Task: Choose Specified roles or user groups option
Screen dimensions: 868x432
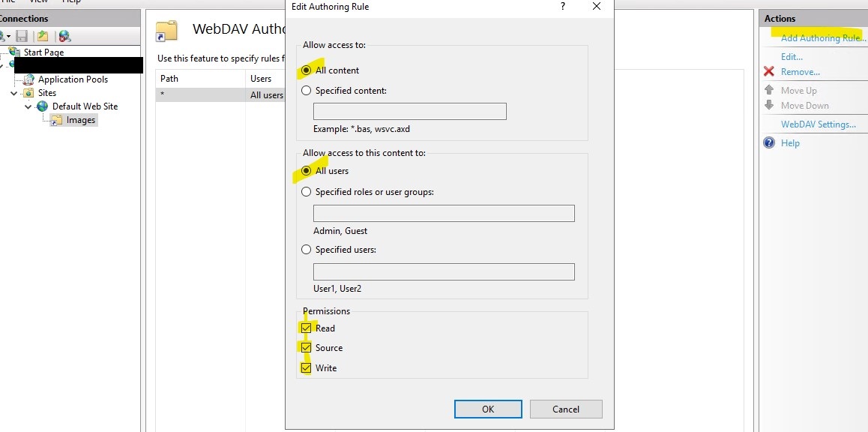Action: click(x=306, y=192)
